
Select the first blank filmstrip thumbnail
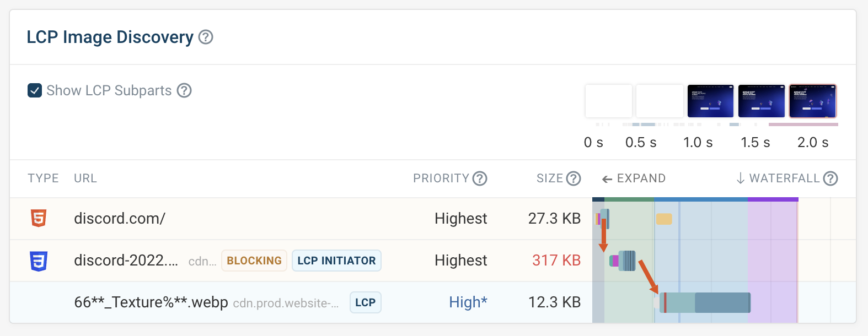[609, 101]
